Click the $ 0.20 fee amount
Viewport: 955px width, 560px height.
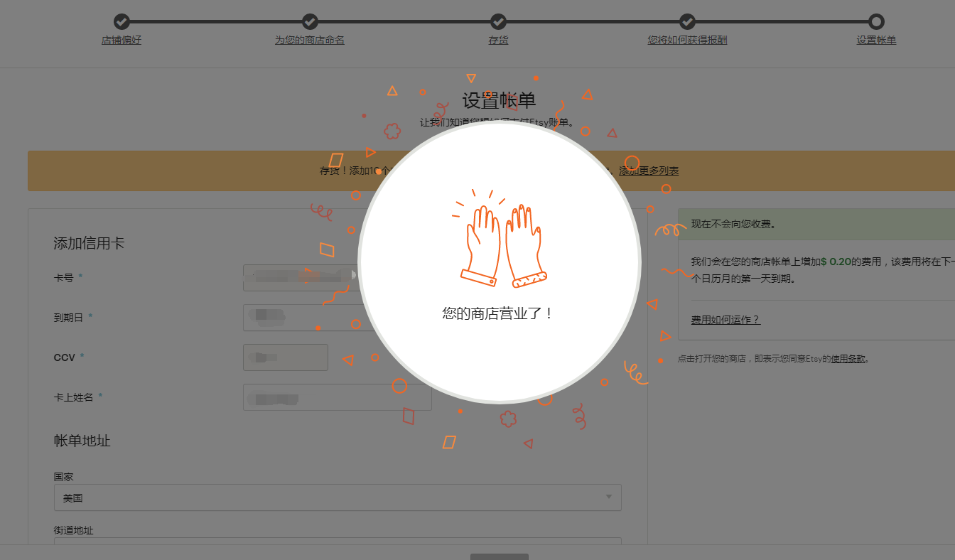[836, 262]
